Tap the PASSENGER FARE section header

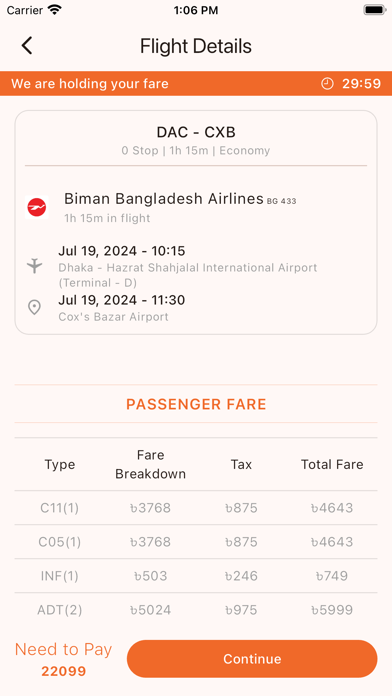coord(196,404)
